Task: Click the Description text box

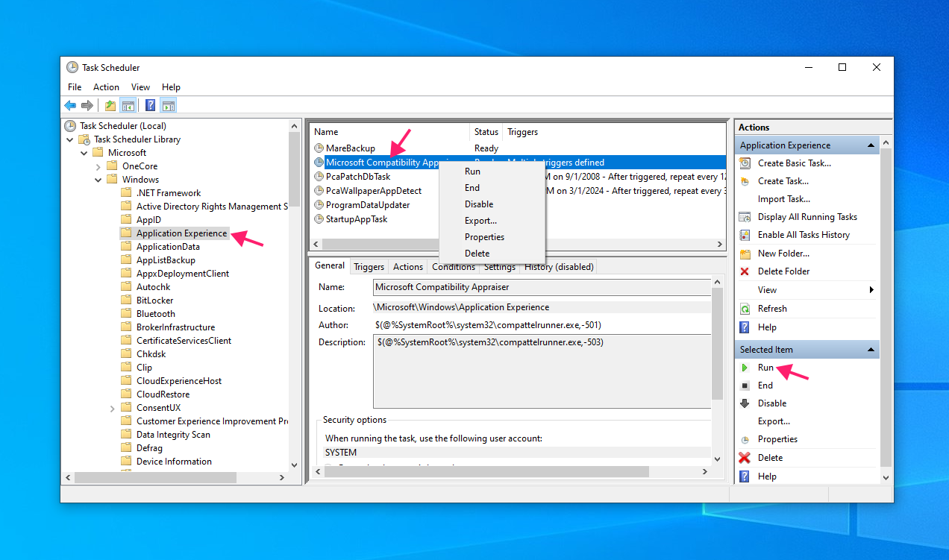Action: (x=542, y=371)
